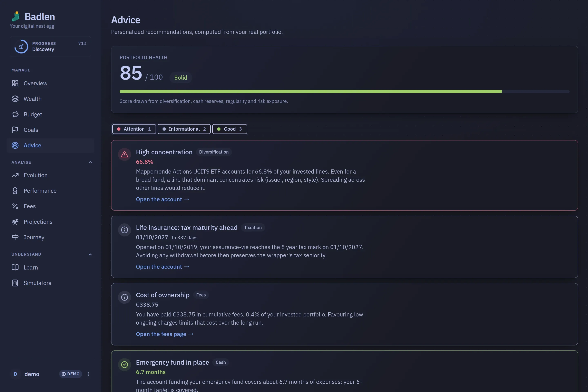Click the Budget piggy bank icon

(x=15, y=114)
